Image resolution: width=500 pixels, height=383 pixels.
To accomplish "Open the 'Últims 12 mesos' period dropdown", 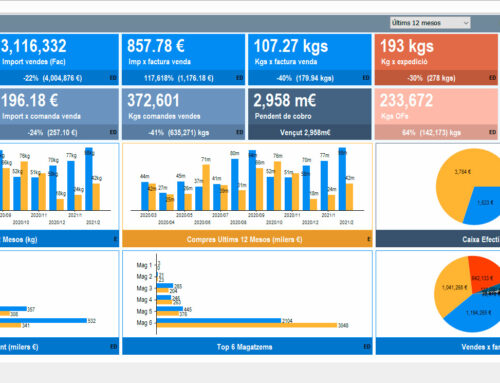I will point(430,23).
